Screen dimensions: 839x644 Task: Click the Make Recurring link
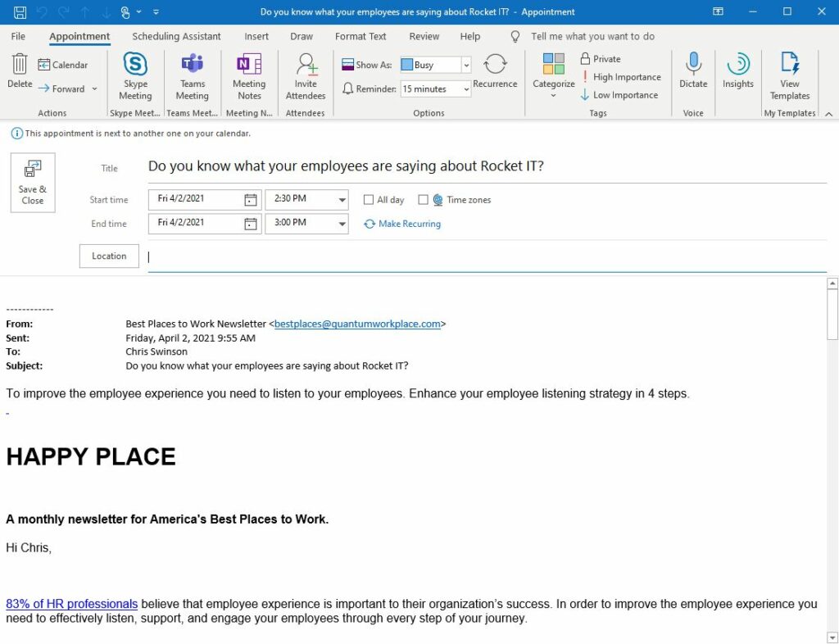click(402, 224)
